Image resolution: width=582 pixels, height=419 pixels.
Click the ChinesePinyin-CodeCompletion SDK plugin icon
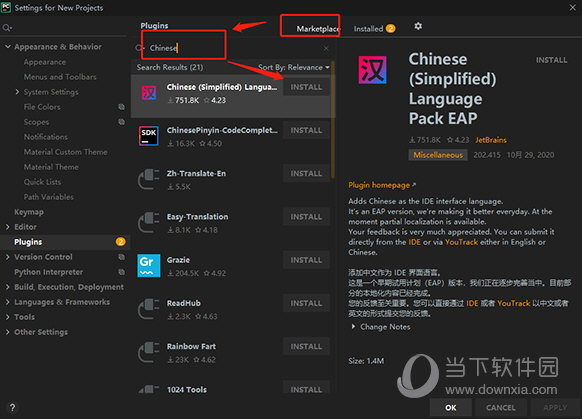pyautogui.click(x=148, y=136)
